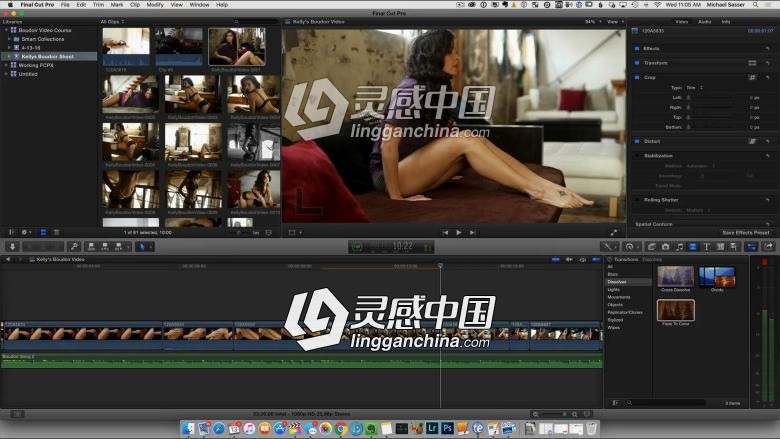The height and width of the screenshot is (439, 780).
Task: Toggle timeline audio skimming button
Action: tap(569, 260)
